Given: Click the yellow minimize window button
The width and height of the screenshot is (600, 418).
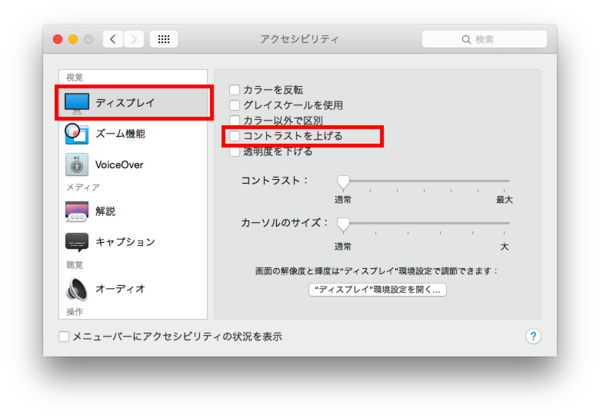Looking at the screenshot, I should click(73, 39).
